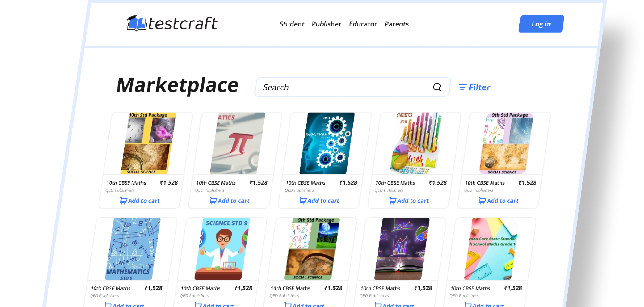
Task: Click 10th CBSE Maths title under purple charts book card
Action: click(x=380, y=288)
